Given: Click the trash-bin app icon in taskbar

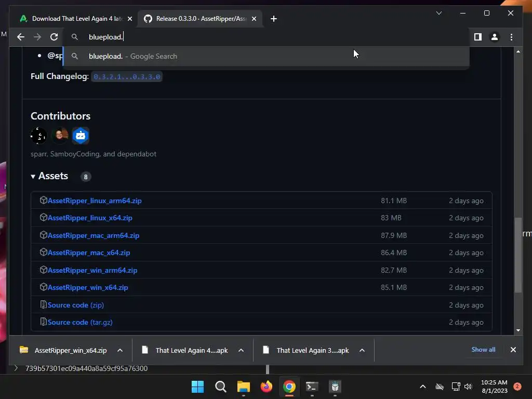Looking at the screenshot, I should (x=335, y=387).
